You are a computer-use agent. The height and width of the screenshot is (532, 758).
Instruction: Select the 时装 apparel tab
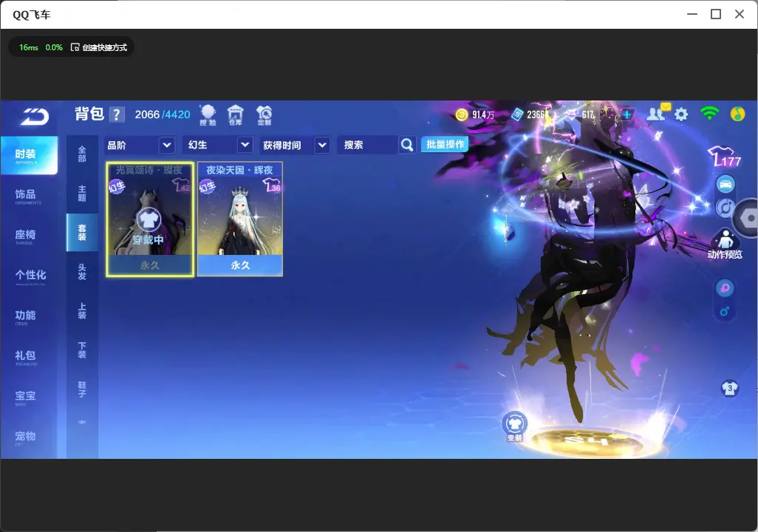pos(29,155)
